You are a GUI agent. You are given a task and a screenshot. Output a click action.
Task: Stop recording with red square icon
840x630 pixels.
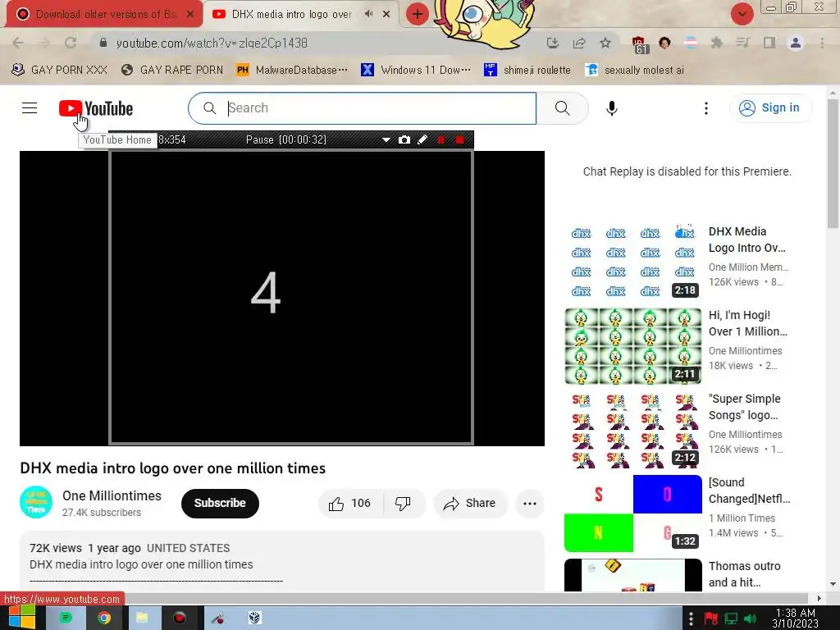[x=459, y=139]
